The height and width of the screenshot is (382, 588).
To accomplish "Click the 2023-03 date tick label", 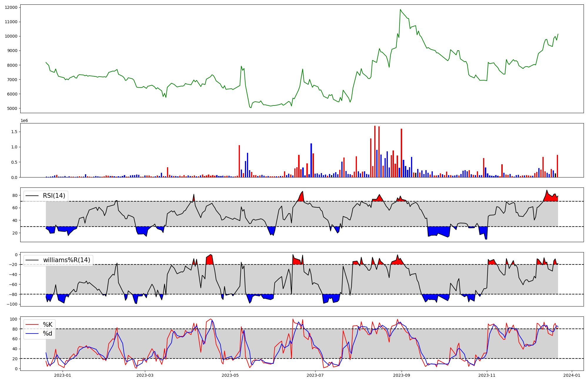I will click(x=145, y=375).
